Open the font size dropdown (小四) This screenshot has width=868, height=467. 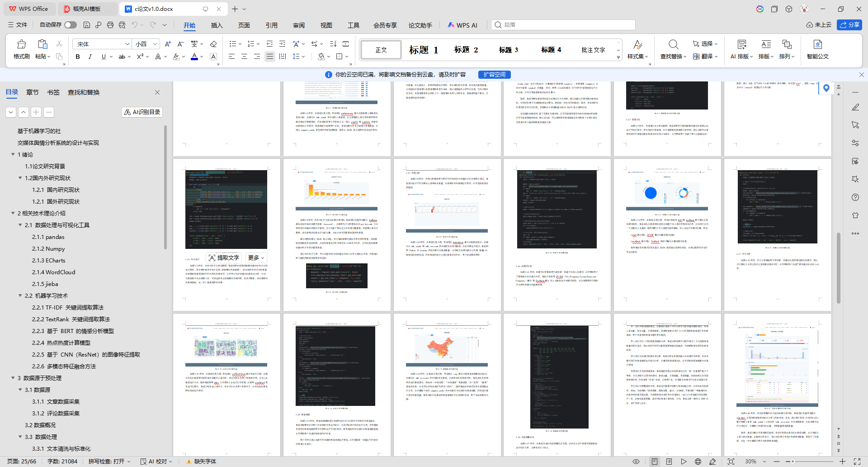click(155, 44)
